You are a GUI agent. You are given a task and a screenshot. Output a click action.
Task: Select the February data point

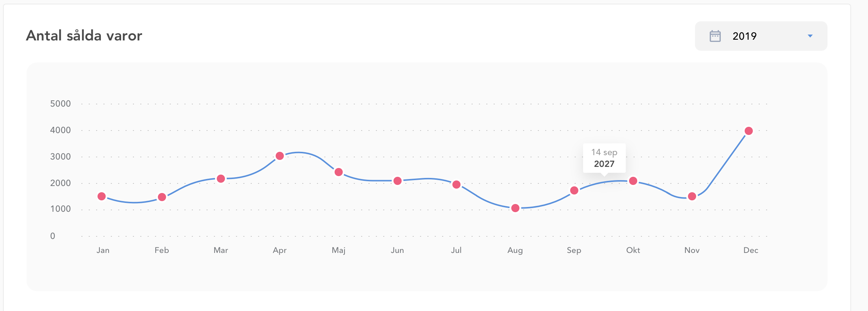(162, 197)
